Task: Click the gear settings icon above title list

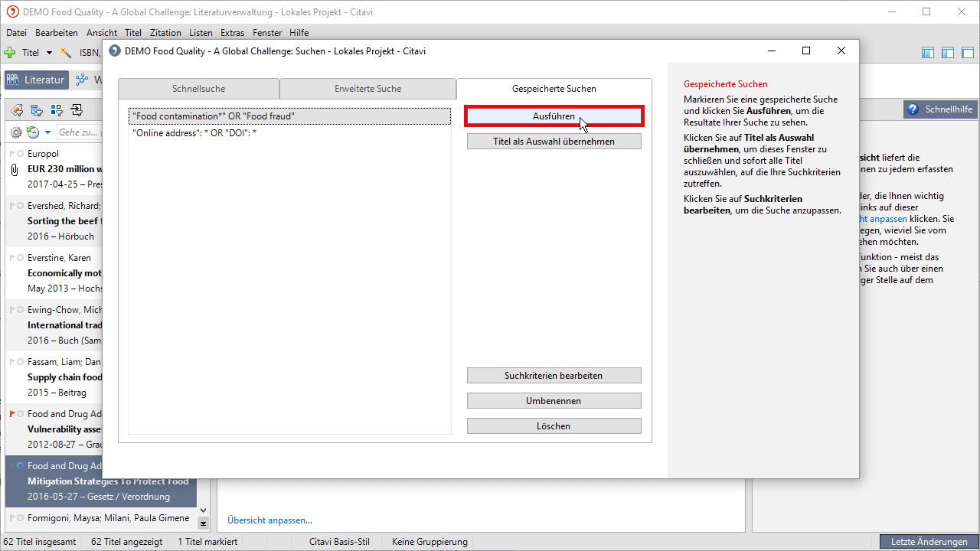Action: tap(15, 132)
